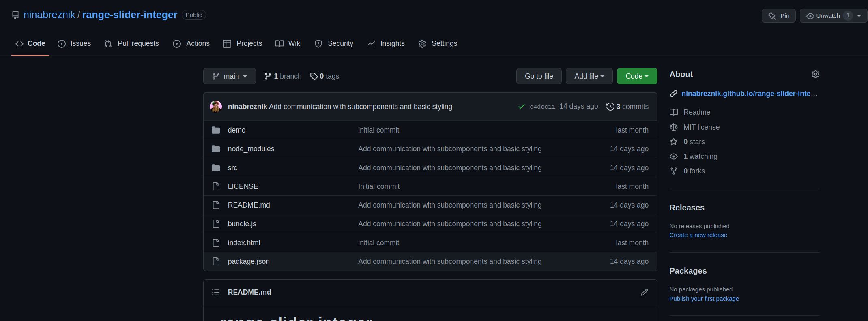868x321 pixels.
Task: Click Publish your first package
Action: 704,299
